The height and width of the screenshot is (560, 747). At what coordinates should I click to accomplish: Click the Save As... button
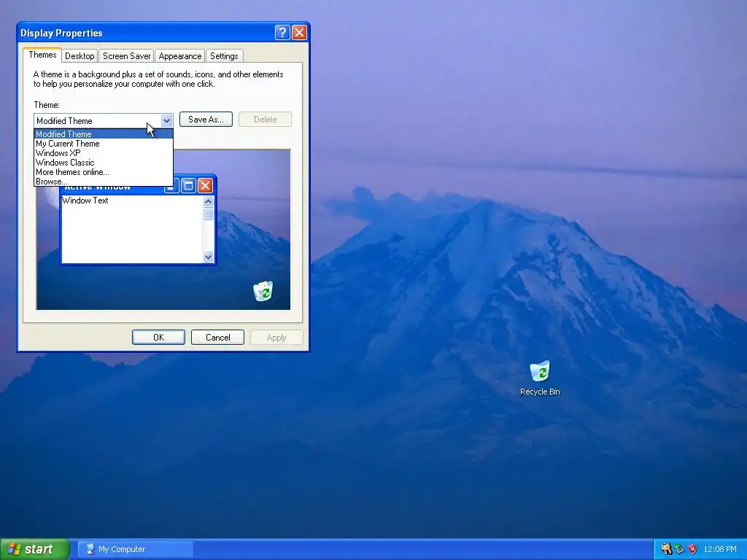206,120
